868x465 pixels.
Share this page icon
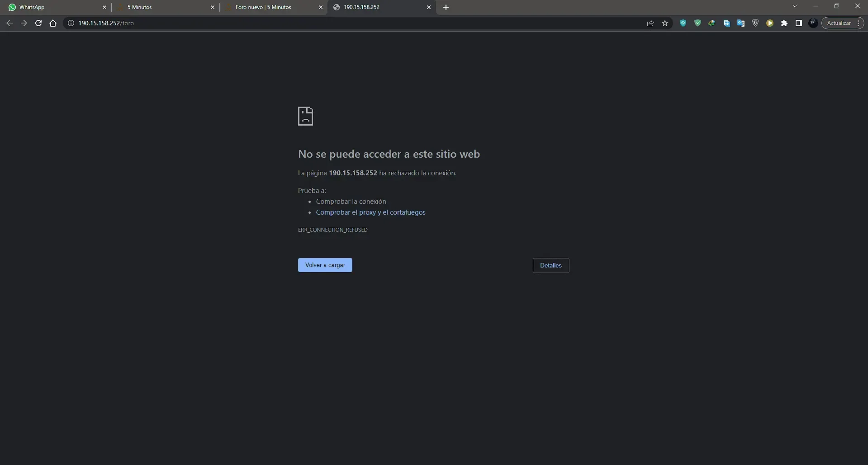click(x=650, y=23)
